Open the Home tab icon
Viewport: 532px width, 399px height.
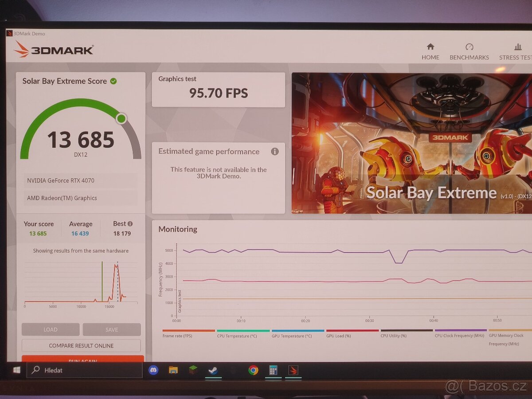click(x=430, y=47)
